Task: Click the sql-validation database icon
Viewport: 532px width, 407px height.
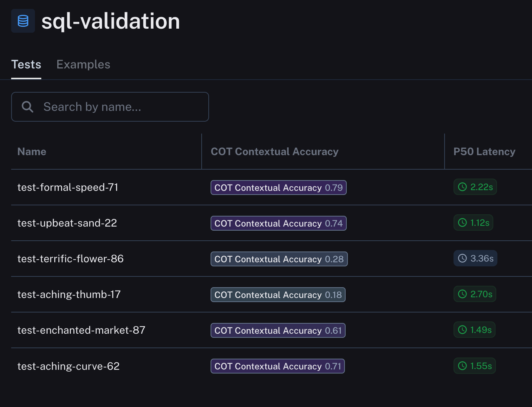Action: point(23,21)
